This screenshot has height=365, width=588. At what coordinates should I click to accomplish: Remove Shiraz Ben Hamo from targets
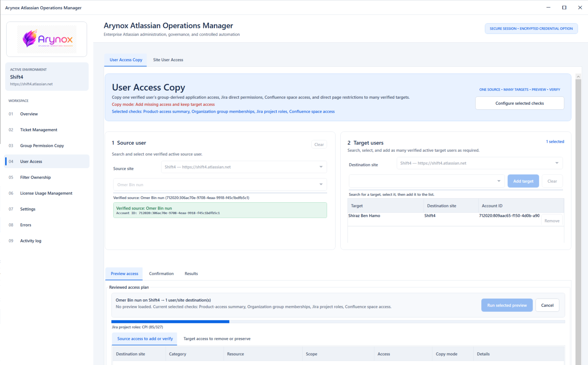552,221
